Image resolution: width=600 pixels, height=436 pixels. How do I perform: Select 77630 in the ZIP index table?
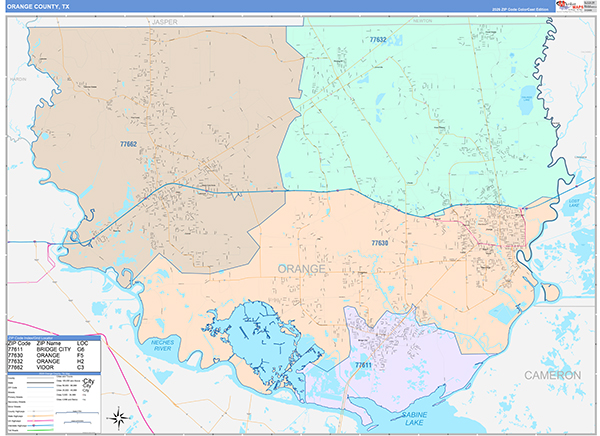[15, 355]
